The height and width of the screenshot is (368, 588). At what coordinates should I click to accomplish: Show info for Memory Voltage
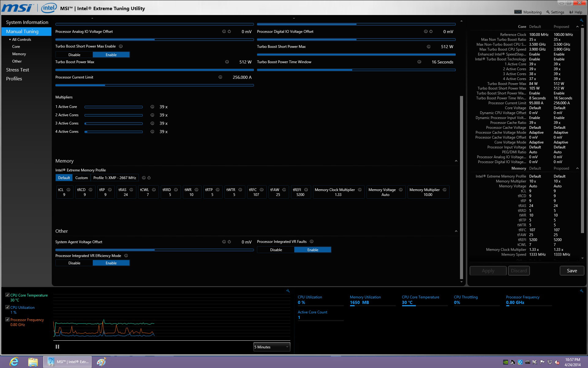point(401,190)
